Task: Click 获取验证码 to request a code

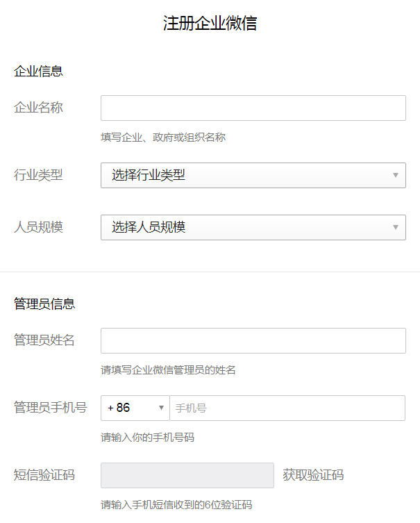Action: (313, 476)
